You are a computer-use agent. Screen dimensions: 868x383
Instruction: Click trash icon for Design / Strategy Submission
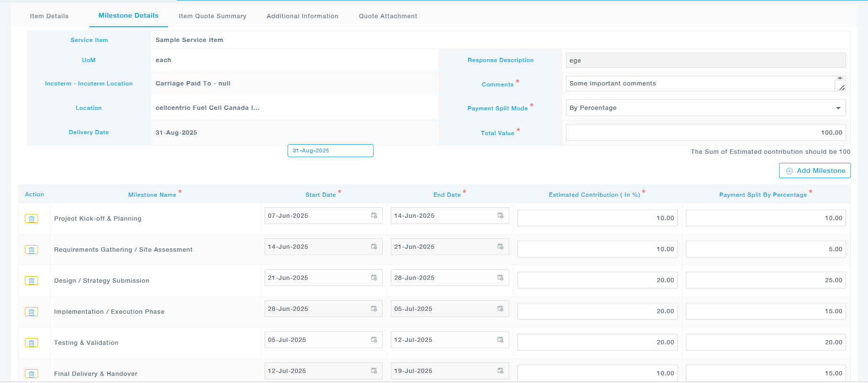pos(32,281)
